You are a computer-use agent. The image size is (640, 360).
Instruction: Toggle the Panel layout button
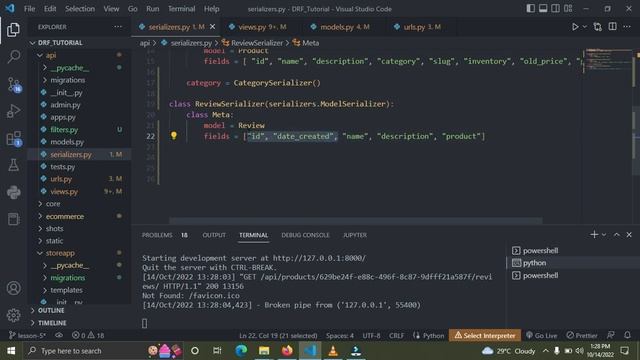tap(543, 9)
